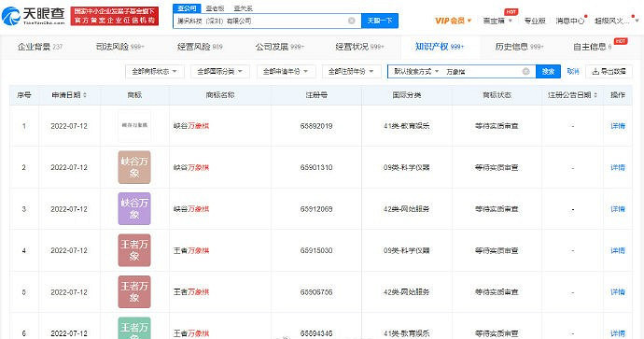
Task: Select the 查公司 search tab
Action: [188, 8]
